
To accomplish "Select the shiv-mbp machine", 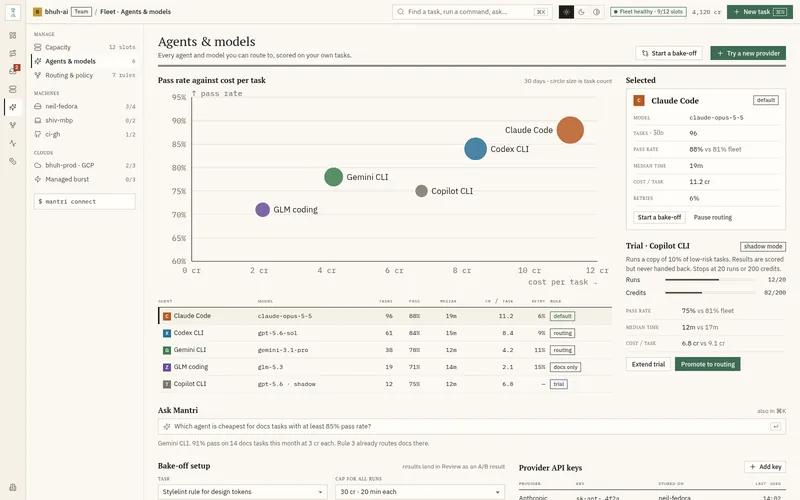I will (85, 120).
